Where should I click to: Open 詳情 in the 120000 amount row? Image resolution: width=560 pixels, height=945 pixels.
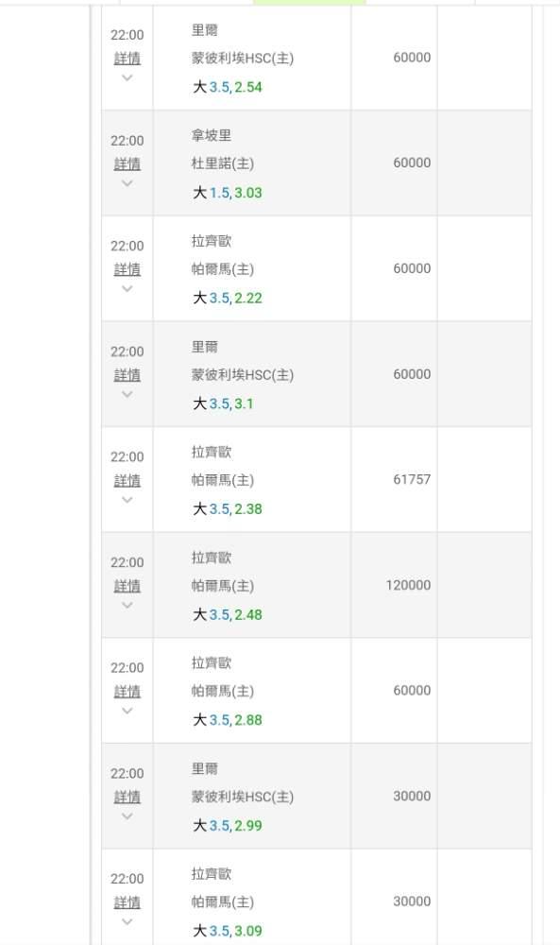coord(127,586)
